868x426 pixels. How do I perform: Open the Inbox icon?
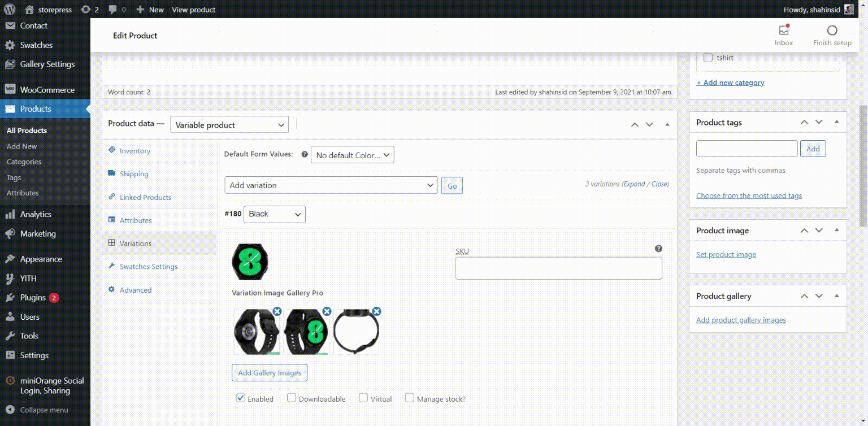783,31
